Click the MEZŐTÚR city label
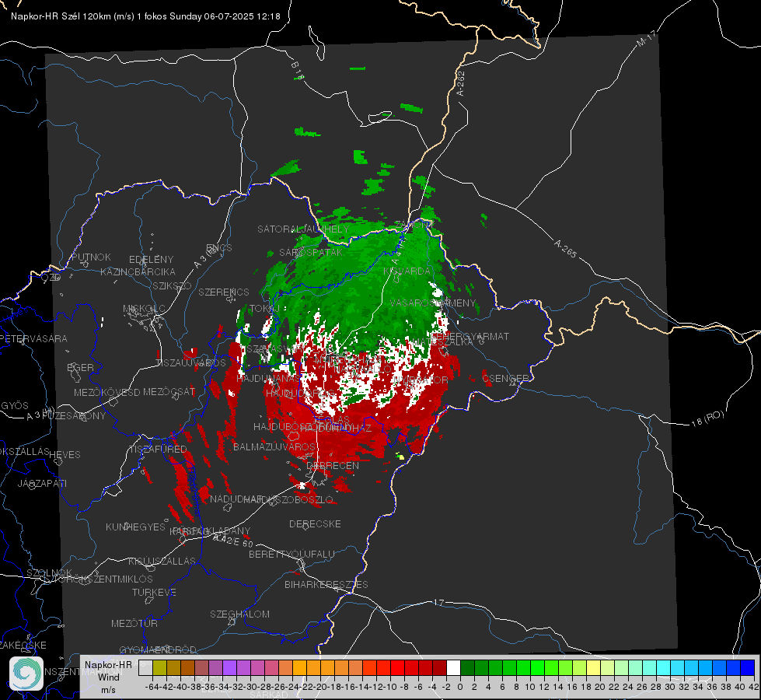Screen dimensions: 761x700 click(134, 623)
